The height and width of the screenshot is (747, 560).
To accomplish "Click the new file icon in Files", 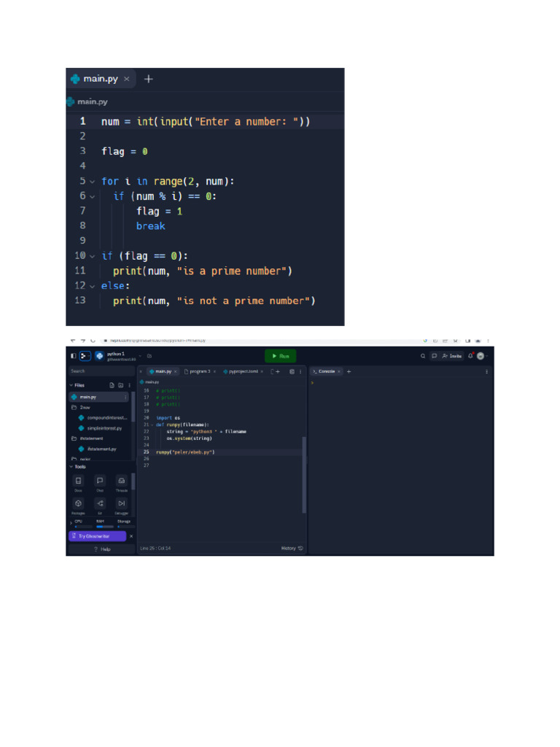I will 112,385.
